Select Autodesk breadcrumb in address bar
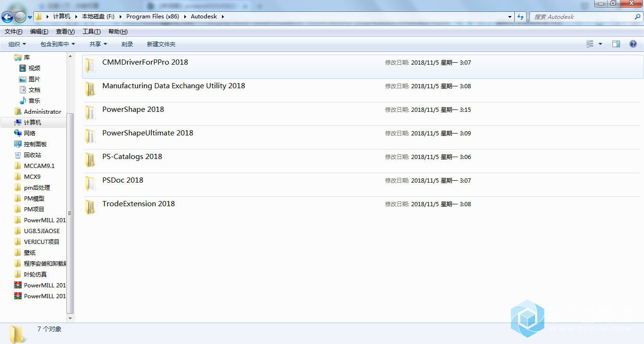The image size is (644, 344). tap(204, 17)
